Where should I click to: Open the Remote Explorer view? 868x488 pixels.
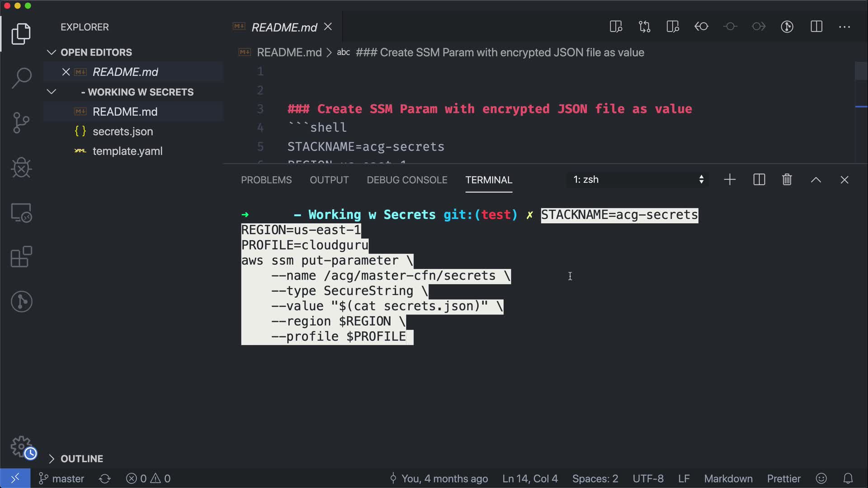(21, 212)
